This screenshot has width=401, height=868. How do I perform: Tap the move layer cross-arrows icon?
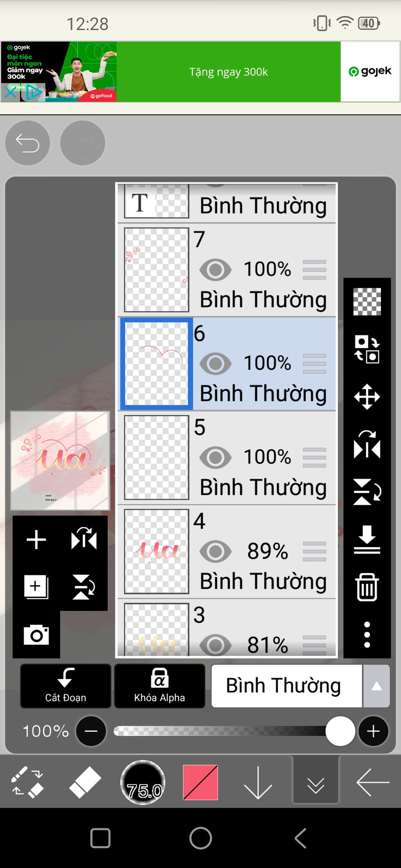coord(367,397)
